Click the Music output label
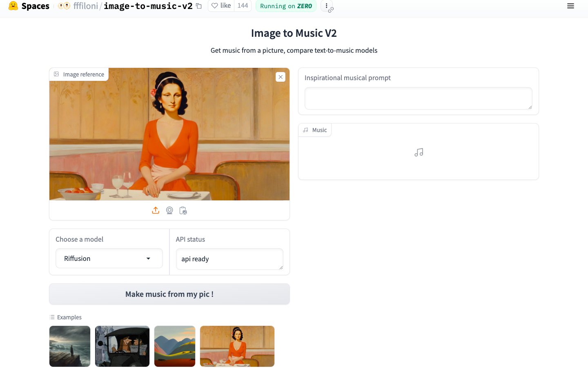This screenshot has height=368, width=588. 315,130
